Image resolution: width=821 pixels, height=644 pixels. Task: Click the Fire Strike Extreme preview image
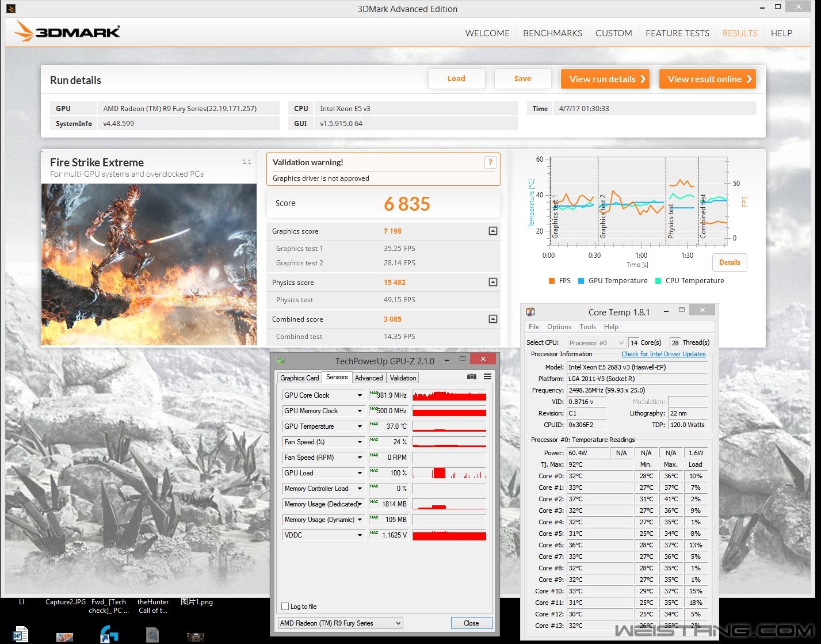[149, 264]
